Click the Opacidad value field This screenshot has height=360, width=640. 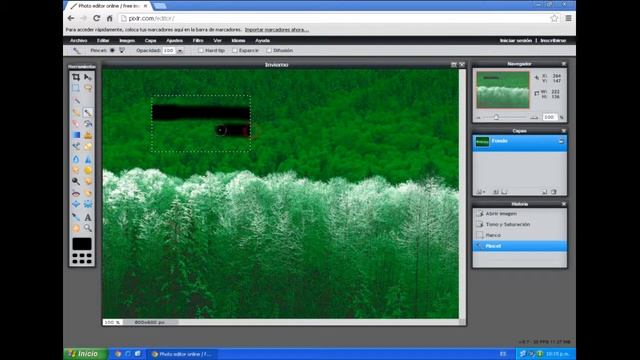pyautogui.click(x=169, y=51)
